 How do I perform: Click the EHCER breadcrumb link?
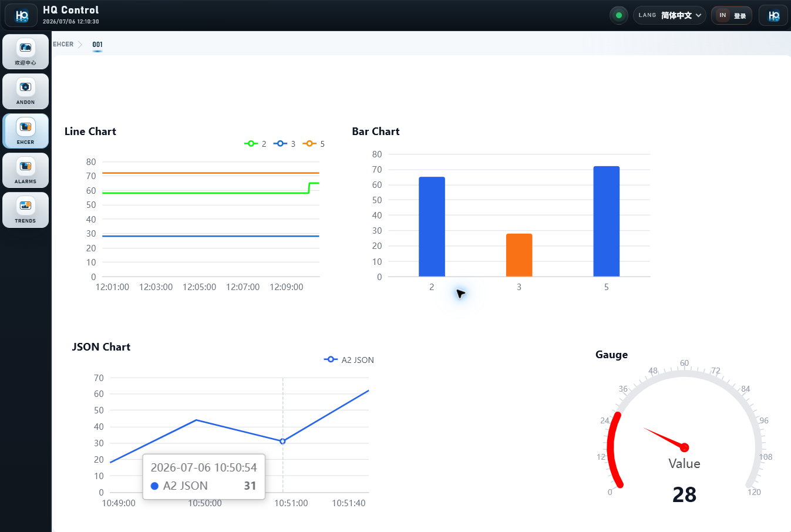[x=63, y=45]
